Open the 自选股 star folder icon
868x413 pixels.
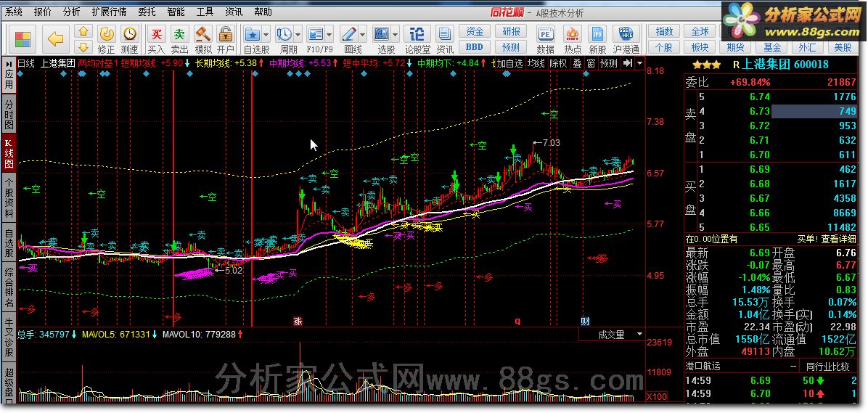(253, 34)
